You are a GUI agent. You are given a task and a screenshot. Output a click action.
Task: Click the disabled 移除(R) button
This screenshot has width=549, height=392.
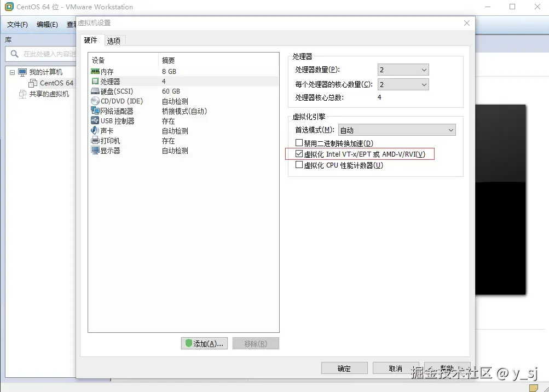tap(256, 344)
